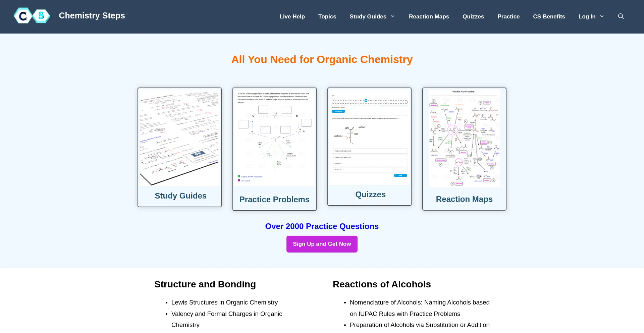Open the Study Guides preview thumbnail

click(x=179, y=137)
